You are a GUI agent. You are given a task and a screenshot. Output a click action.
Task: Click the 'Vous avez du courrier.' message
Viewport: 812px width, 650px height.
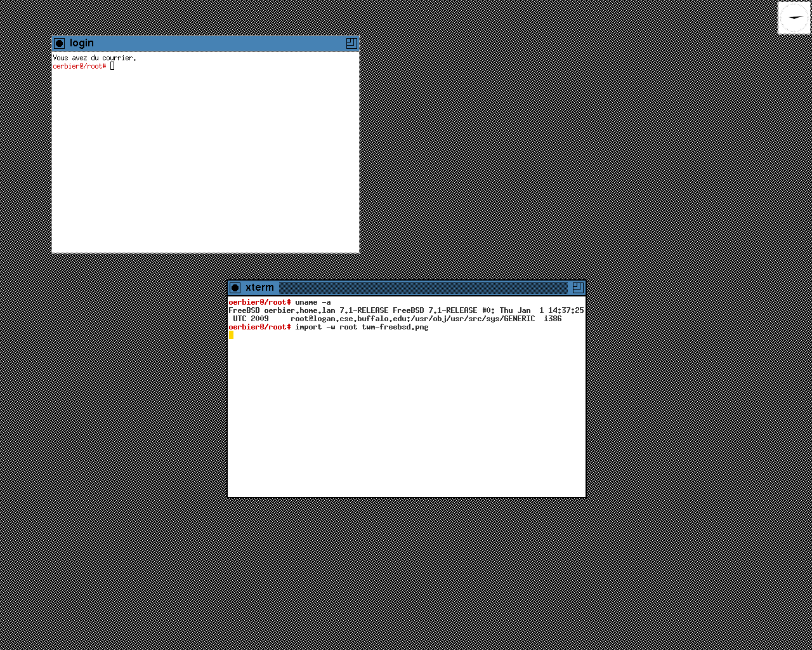94,58
